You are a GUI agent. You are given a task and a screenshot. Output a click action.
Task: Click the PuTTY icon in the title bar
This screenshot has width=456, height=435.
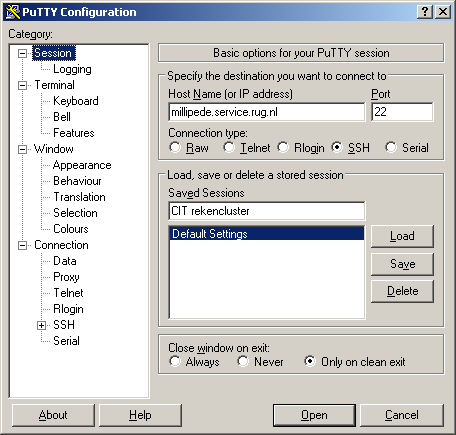[13, 12]
